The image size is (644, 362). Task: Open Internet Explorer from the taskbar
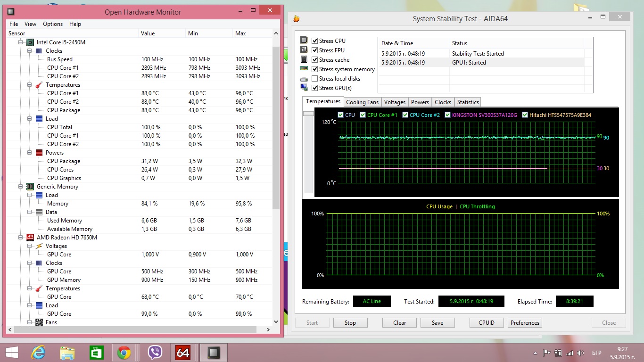coord(38,353)
